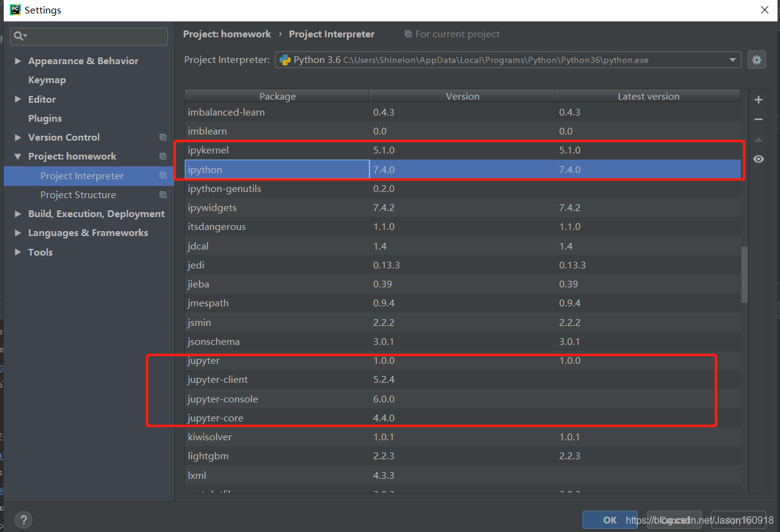Select the jieba package row
Viewport: 780px width, 532px height.
(x=462, y=284)
